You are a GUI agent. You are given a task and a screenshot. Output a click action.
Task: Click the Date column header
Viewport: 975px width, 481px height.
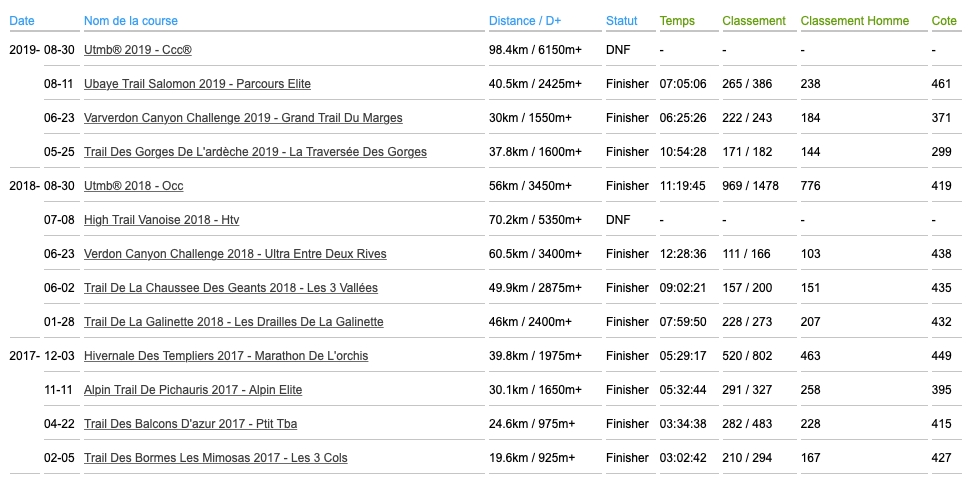(21, 21)
